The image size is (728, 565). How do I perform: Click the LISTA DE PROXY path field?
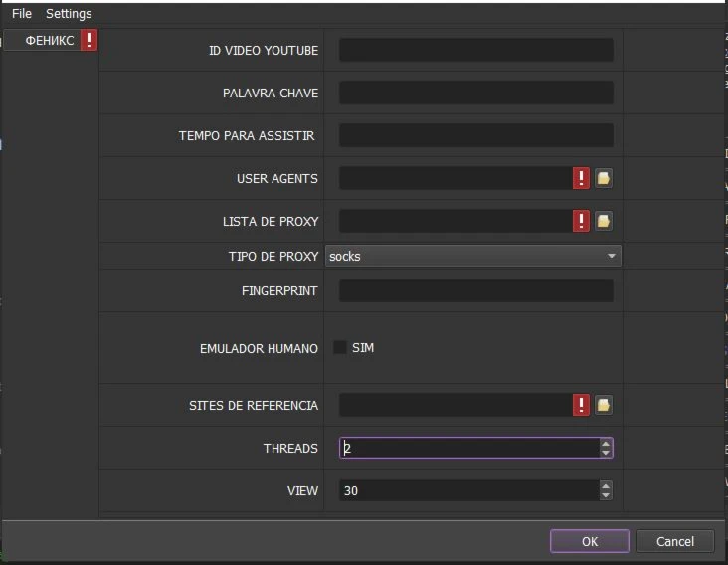tap(455, 221)
